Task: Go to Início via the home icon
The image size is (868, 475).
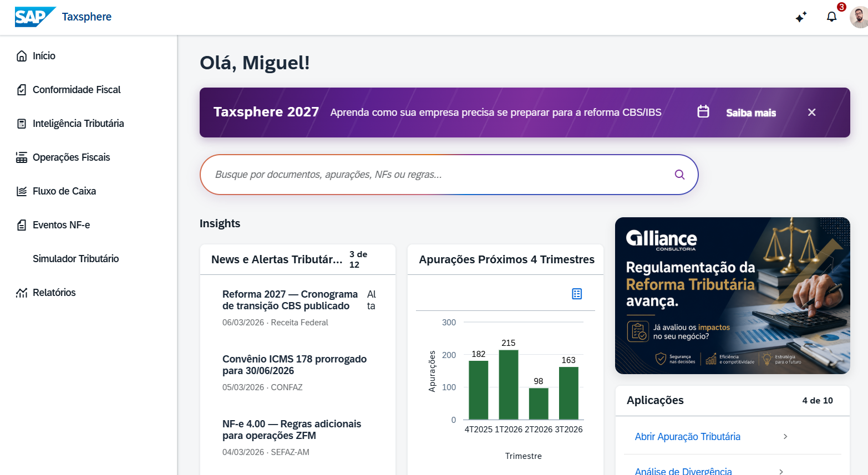Action: pos(22,56)
